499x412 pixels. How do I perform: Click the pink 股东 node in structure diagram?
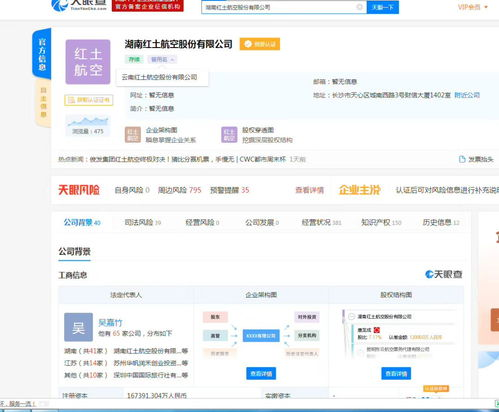point(215,317)
